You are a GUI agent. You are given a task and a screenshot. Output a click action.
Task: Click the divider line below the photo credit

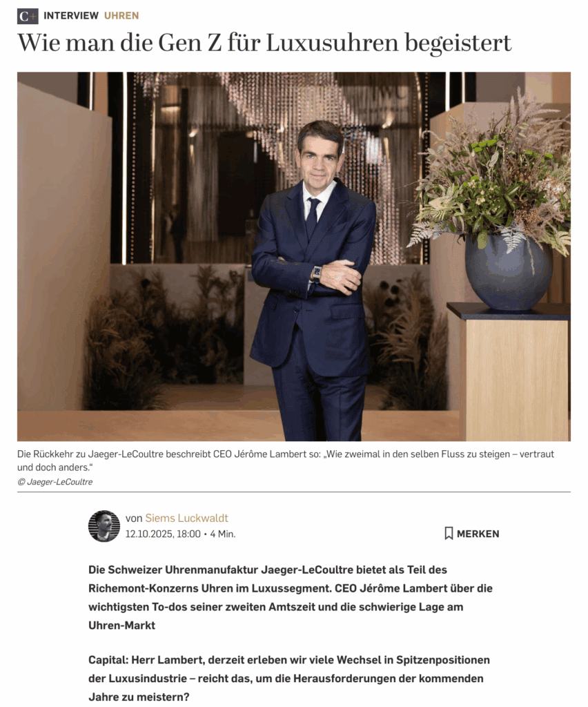tap(294, 492)
